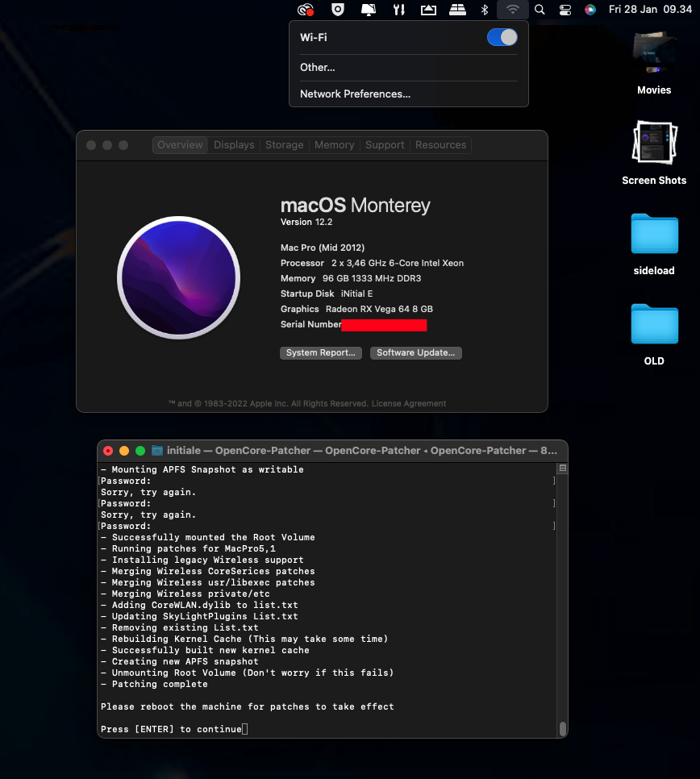Click 'Adding CoreWLAN.dylib to list.txt' line
This screenshot has height=779, width=700.
199,605
